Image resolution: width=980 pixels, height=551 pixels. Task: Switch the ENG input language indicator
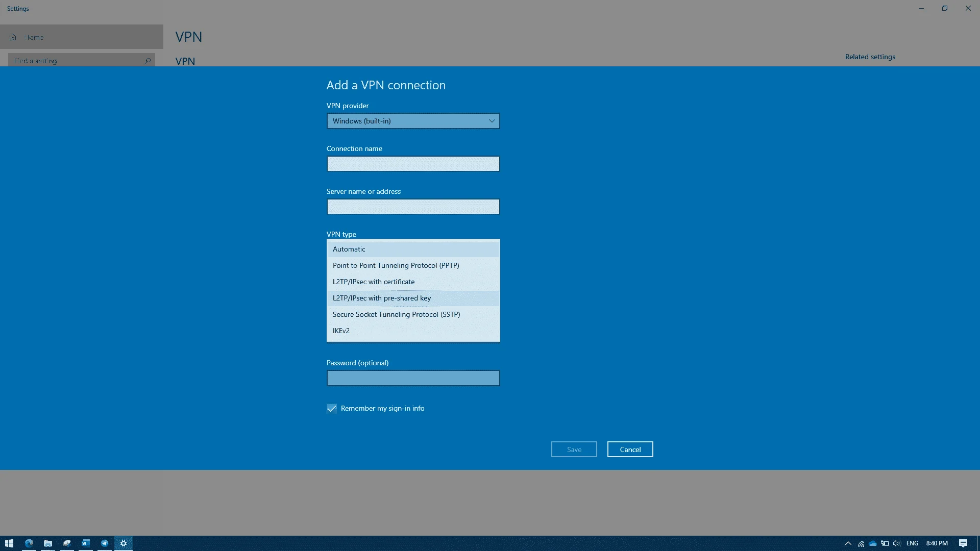[x=913, y=543]
